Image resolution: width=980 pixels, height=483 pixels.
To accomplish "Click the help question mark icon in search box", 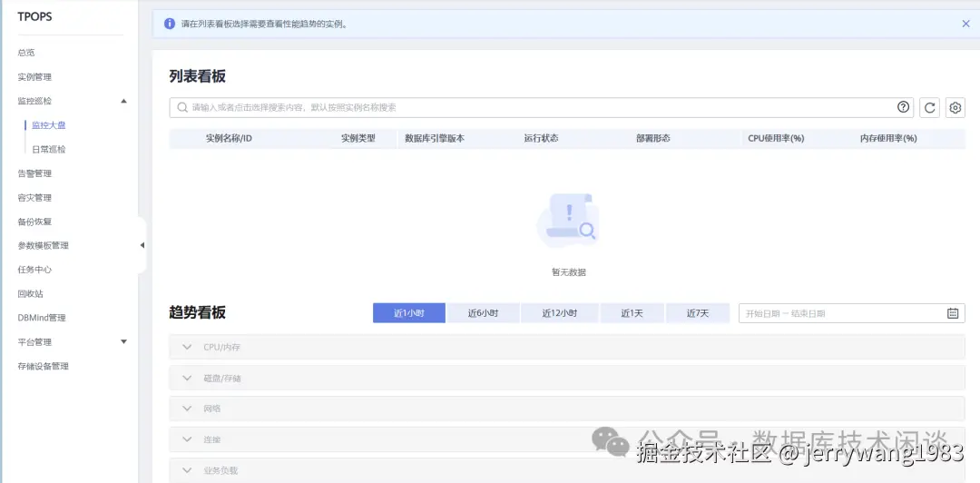I will tap(903, 107).
